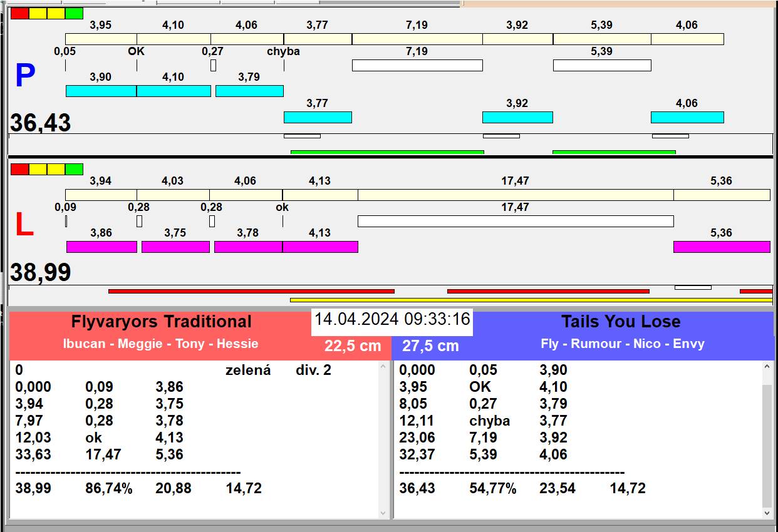Image resolution: width=778 pixels, height=532 pixels.
Task: Click the Ibucan - Meggie - Tony - Hessie lineup
Action: [160, 344]
